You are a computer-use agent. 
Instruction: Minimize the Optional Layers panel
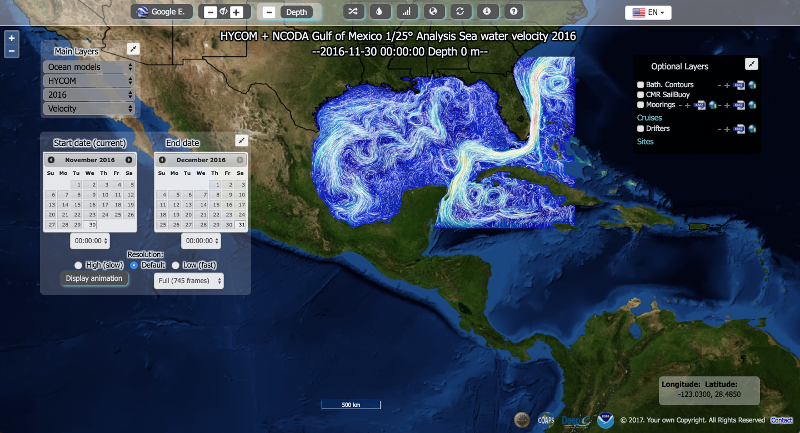click(752, 64)
